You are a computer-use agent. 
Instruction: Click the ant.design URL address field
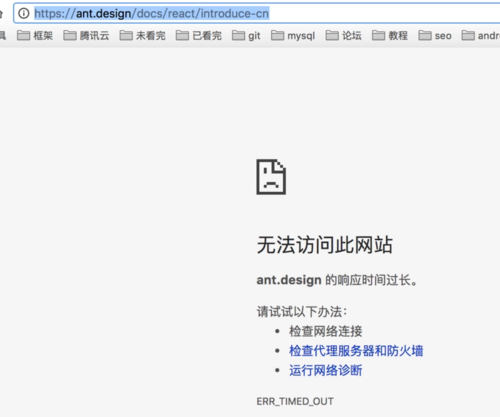click(x=257, y=13)
